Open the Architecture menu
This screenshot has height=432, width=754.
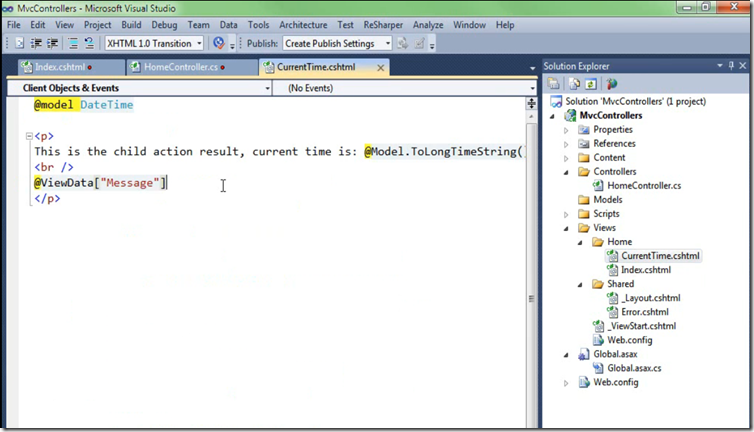(303, 25)
